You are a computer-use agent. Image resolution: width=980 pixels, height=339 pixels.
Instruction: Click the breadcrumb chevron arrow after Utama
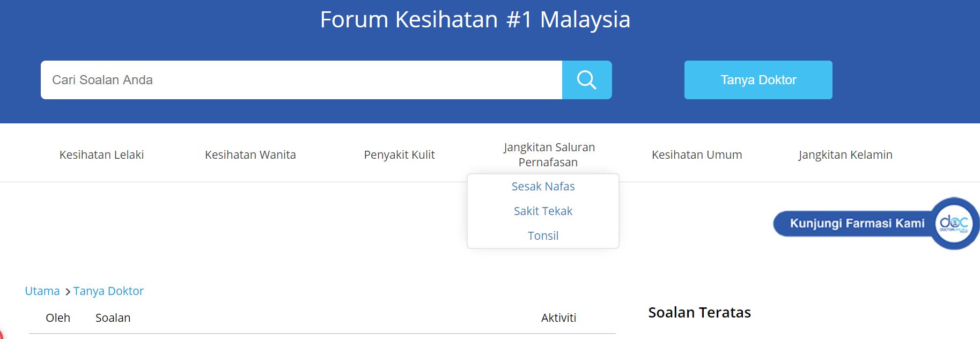tap(68, 292)
